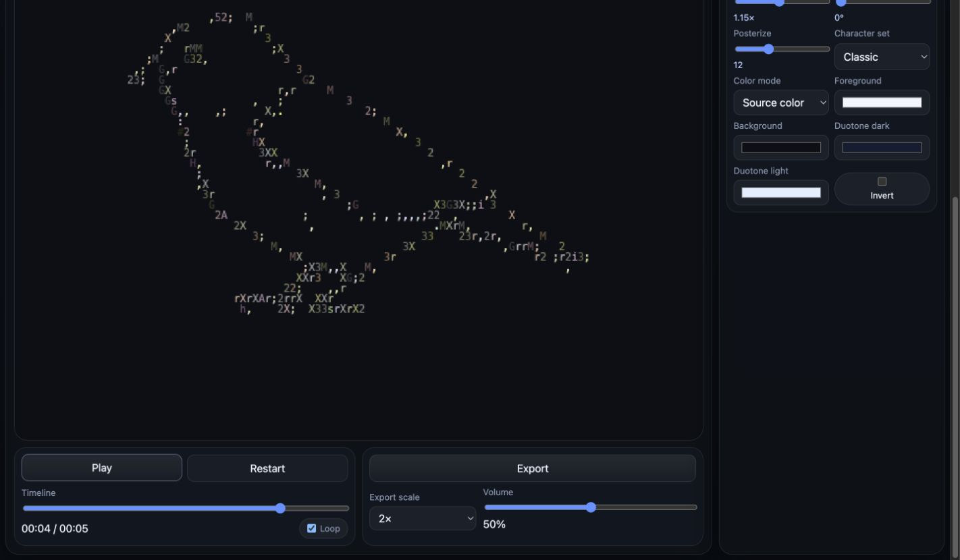The image size is (960, 560).
Task: Open the Export scale dropdown
Action: point(423,518)
